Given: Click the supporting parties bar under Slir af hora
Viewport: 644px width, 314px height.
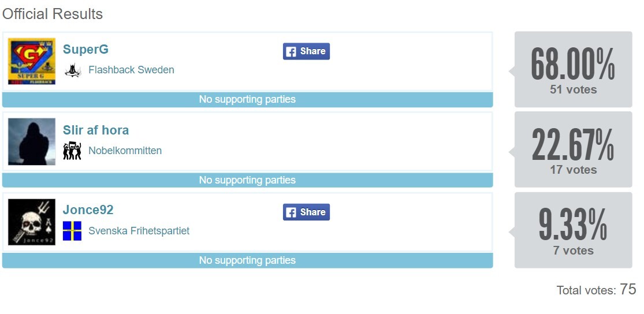Looking at the screenshot, I should click(x=247, y=181).
